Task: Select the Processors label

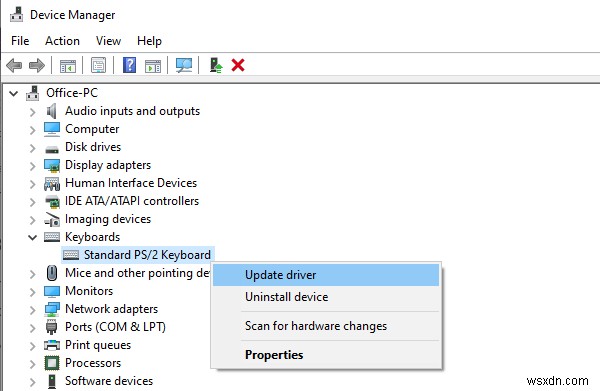Action: pos(93,363)
